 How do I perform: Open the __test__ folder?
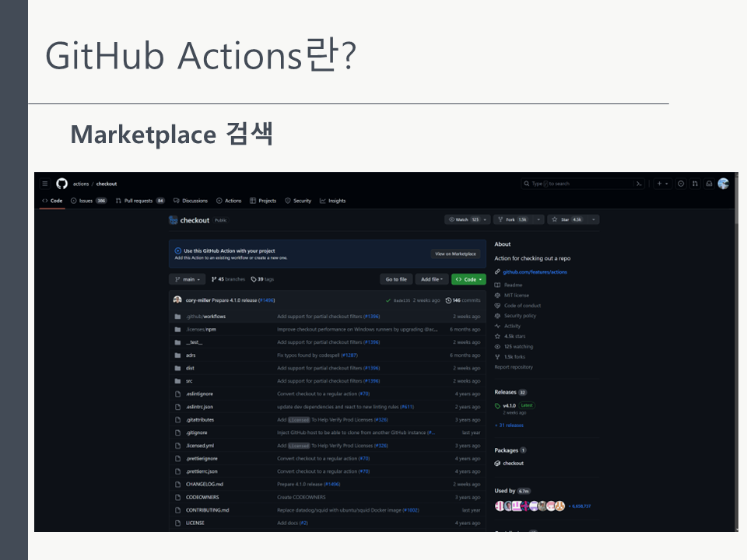tap(194, 342)
